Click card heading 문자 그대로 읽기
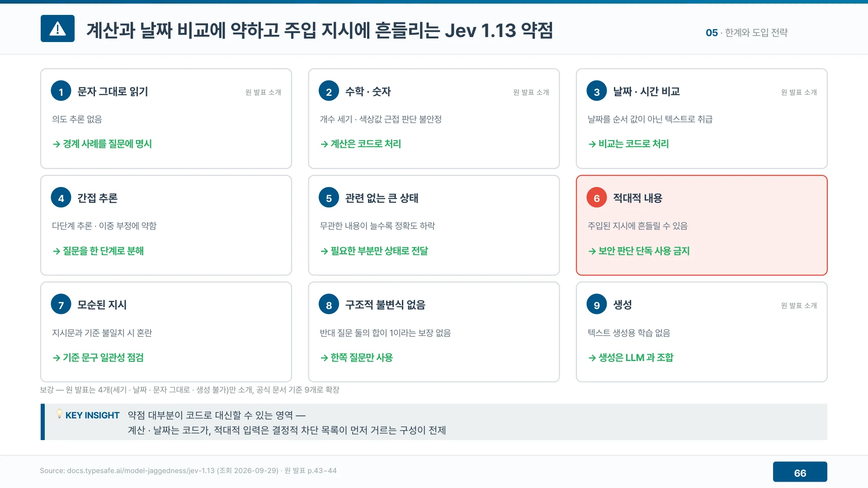The height and width of the screenshot is (488, 868). [x=113, y=91]
